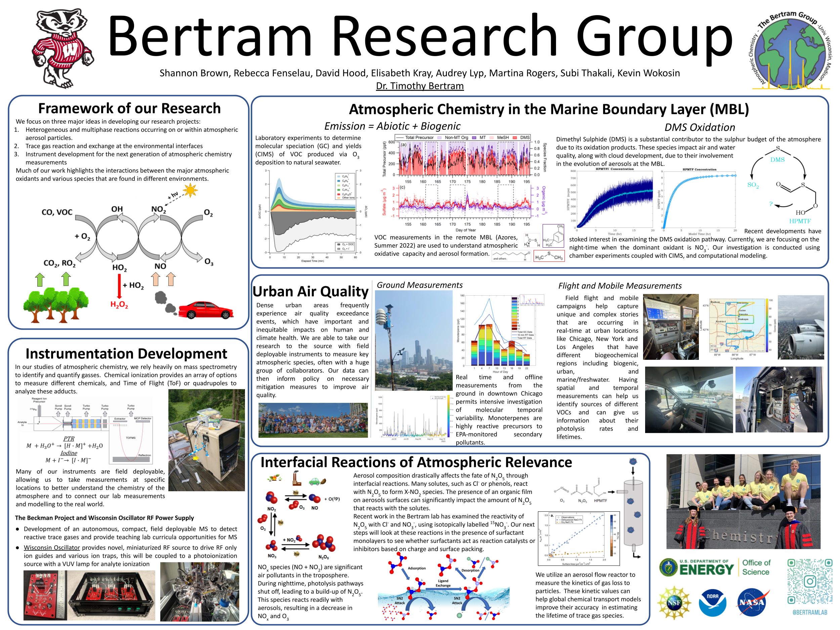Click the factory icon in interfacial section

[x=297, y=478]
